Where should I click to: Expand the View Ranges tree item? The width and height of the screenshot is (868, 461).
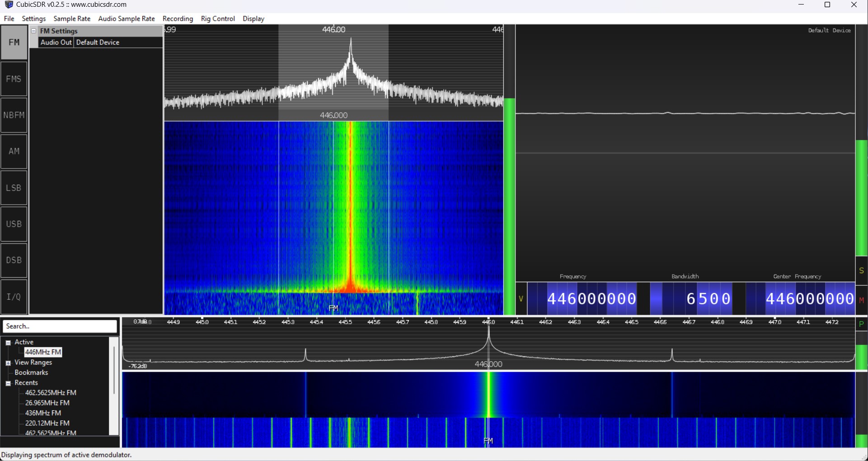(x=9, y=363)
